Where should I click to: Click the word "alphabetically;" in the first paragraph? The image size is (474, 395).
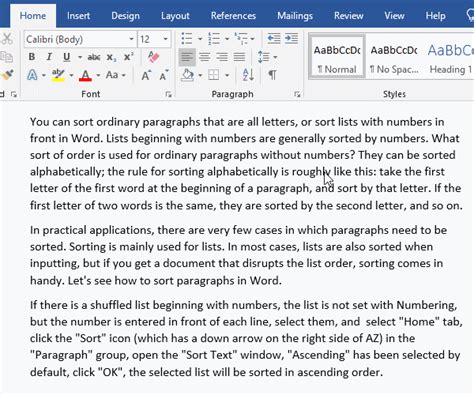[x=68, y=172]
